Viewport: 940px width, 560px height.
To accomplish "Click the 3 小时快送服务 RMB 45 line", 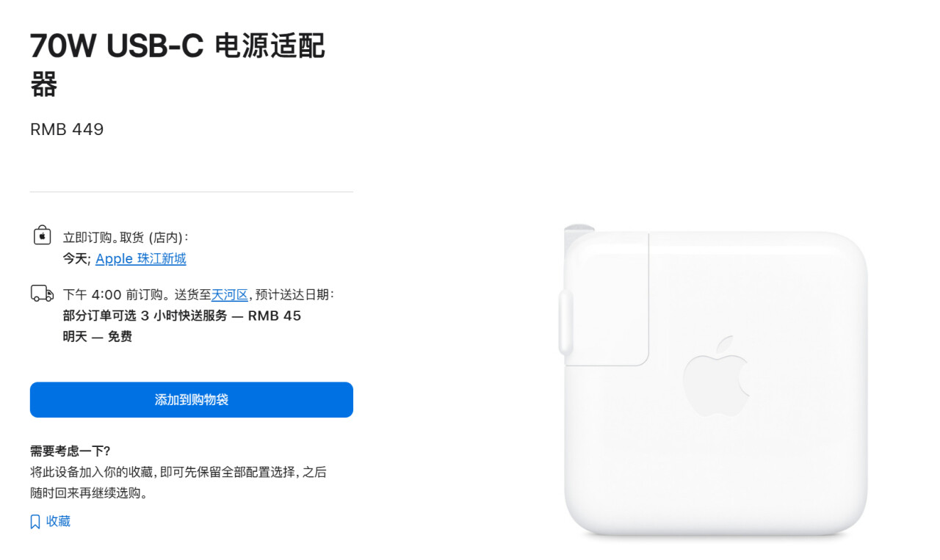I will tap(182, 316).
